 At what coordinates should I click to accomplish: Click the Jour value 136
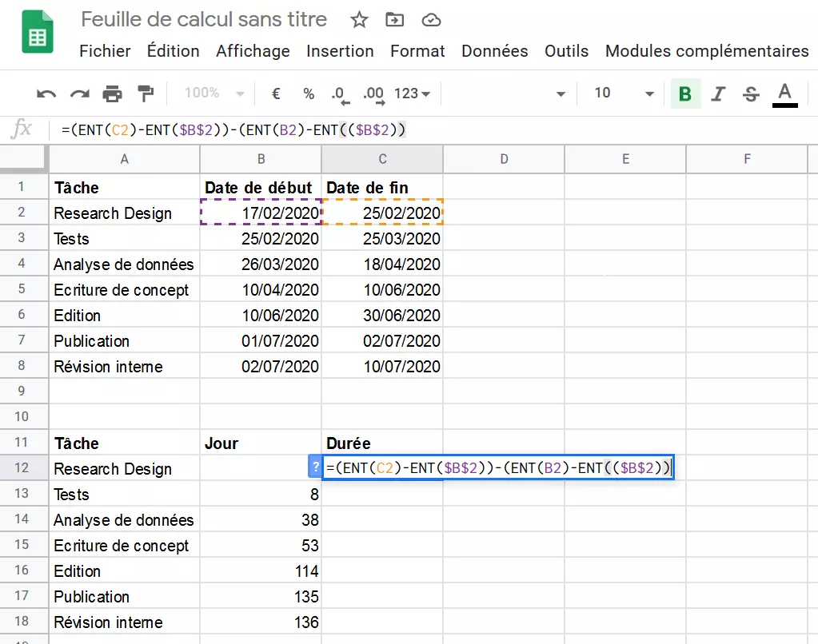(x=261, y=621)
